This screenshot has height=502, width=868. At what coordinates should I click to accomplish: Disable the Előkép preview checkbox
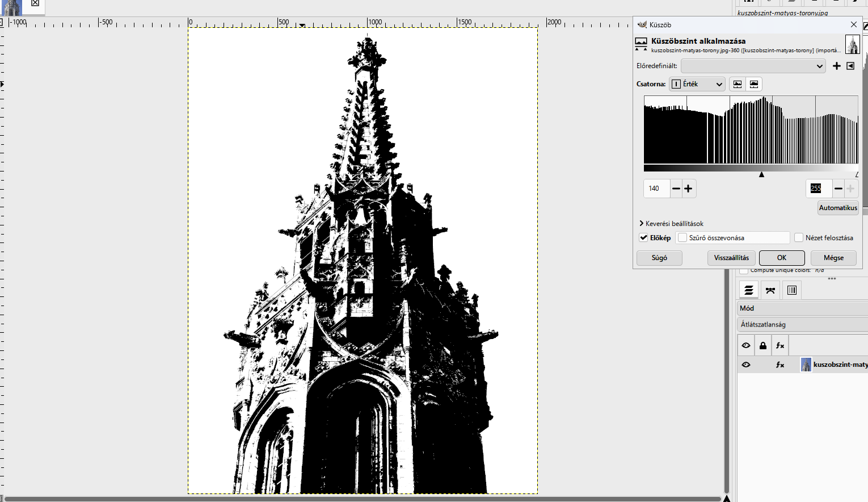click(x=643, y=238)
